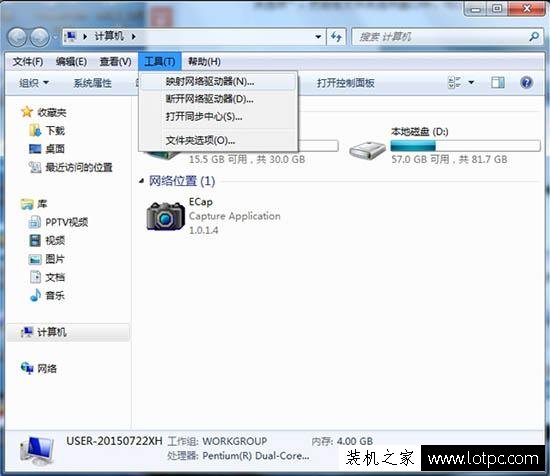Expand the arrow before 计算机 in address bar
This screenshot has width=550, height=476.
click(x=85, y=36)
